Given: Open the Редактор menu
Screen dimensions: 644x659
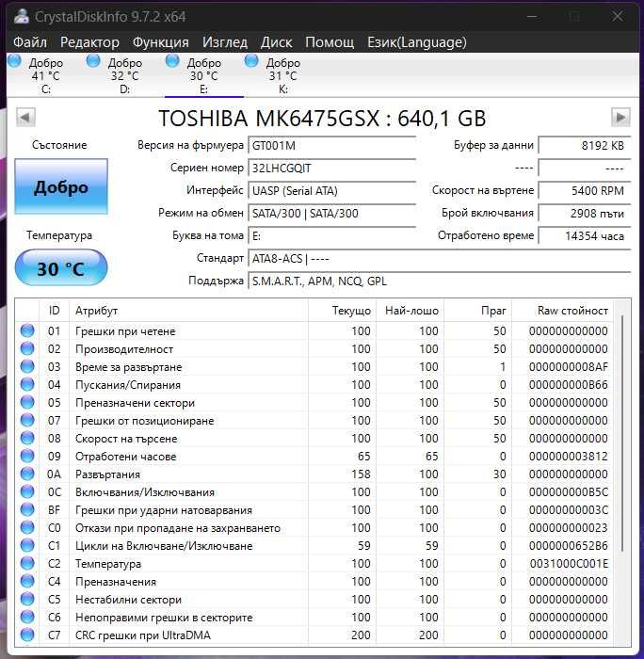Looking at the screenshot, I should click(x=89, y=42).
